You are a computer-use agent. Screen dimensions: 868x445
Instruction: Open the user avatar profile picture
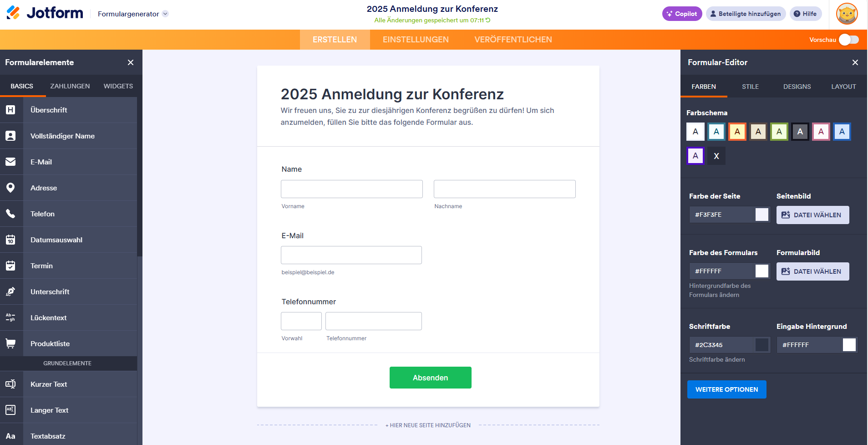[847, 14]
